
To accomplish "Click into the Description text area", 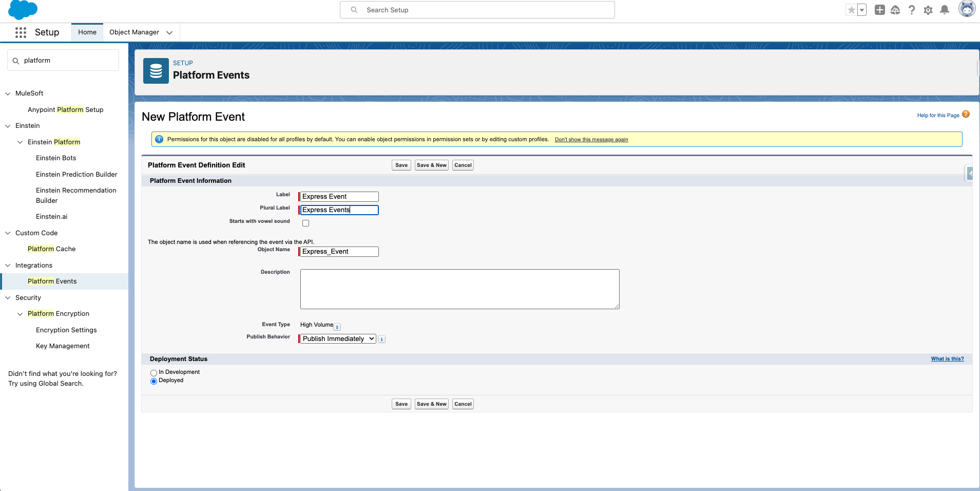I will pos(460,289).
